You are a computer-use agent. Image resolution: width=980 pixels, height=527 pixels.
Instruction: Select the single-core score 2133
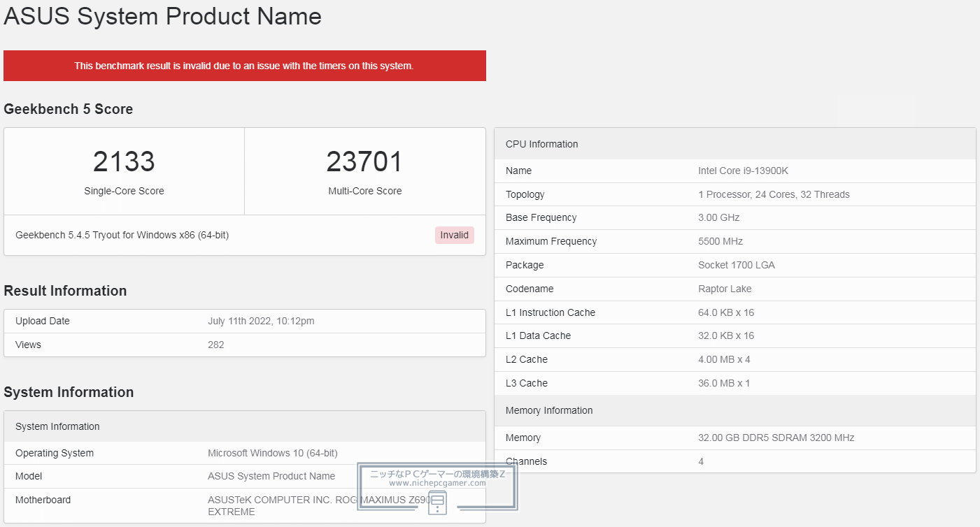coord(124,161)
